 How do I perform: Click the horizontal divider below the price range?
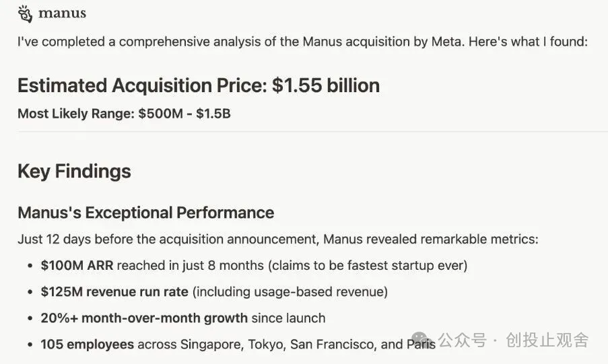pyautogui.click(x=304, y=132)
